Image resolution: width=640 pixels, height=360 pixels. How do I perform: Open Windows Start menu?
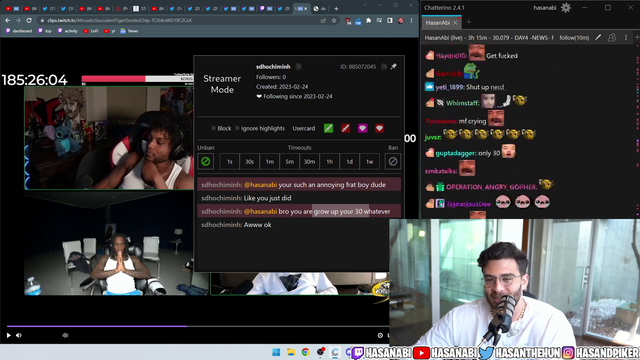click(x=276, y=352)
